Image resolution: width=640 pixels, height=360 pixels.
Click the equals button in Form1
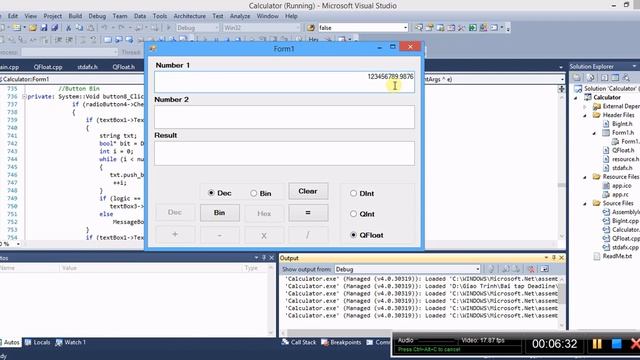pos(308,213)
